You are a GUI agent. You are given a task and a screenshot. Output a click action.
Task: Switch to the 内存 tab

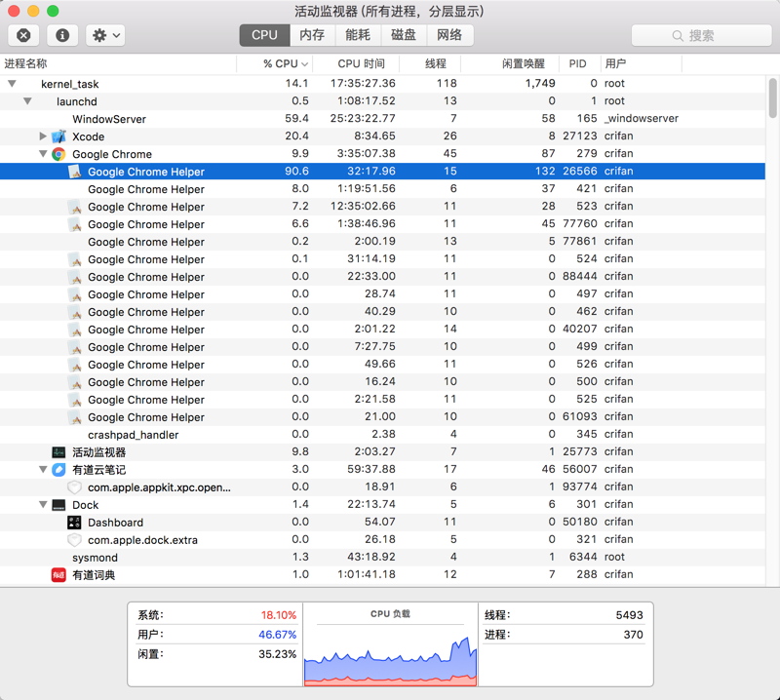[x=312, y=35]
